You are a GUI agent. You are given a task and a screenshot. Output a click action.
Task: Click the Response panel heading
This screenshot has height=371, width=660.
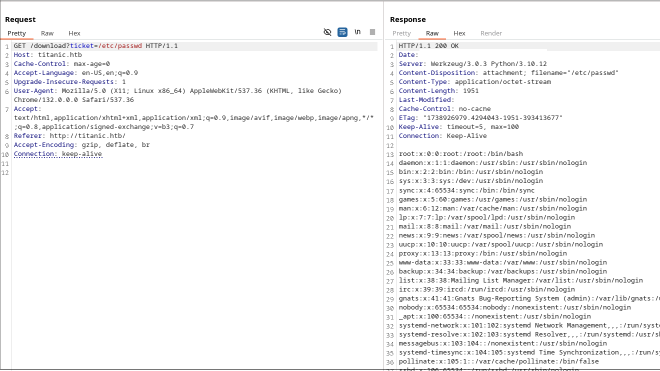click(x=407, y=19)
